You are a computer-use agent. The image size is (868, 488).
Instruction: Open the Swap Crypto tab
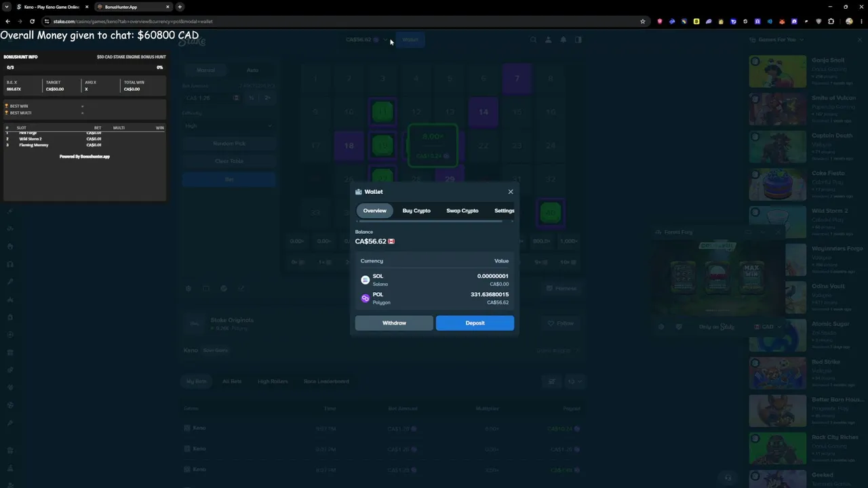pos(462,211)
